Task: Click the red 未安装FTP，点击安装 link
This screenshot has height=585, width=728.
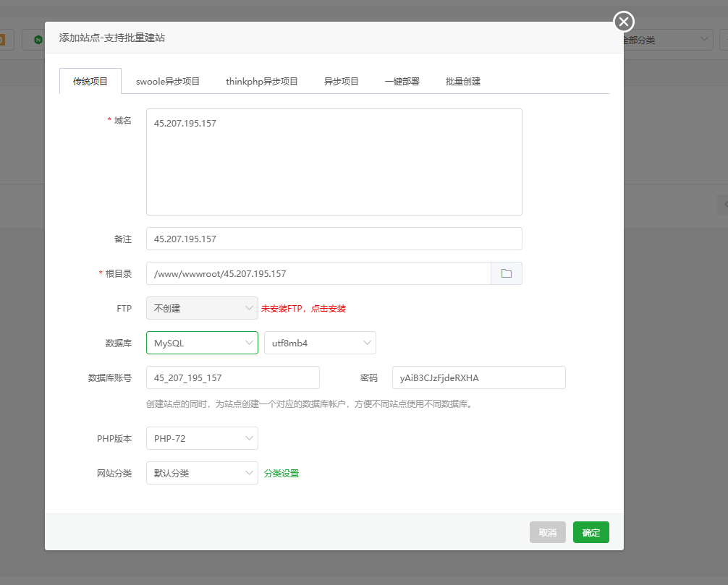Action: (x=303, y=309)
